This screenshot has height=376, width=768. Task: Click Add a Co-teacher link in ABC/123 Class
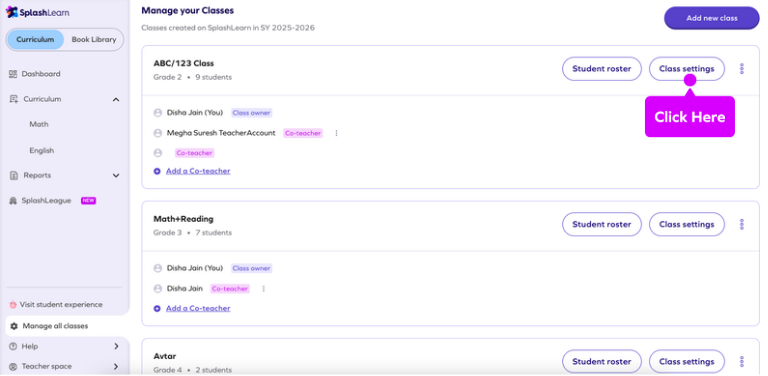[198, 171]
